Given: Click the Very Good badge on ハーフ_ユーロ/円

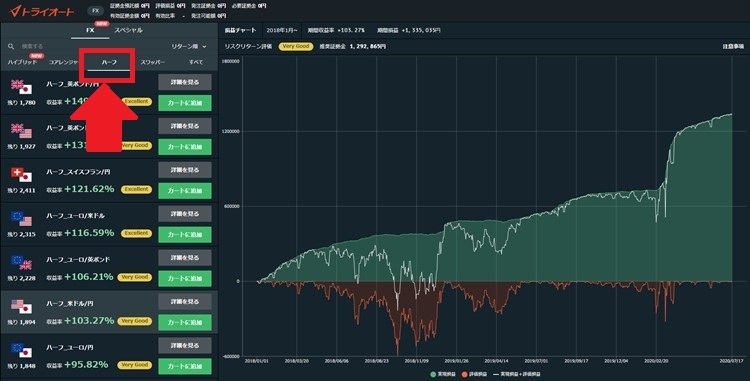Looking at the screenshot, I should tap(134, 365).
